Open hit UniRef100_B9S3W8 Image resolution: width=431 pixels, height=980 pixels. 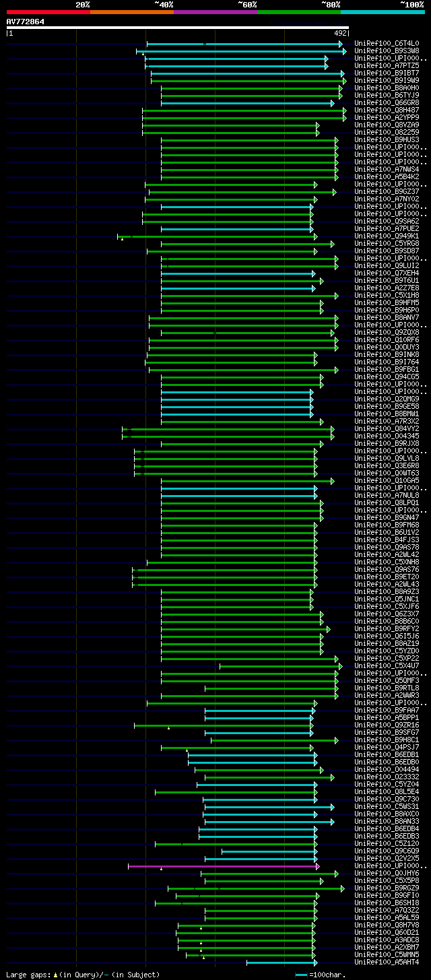click(387, 51)
